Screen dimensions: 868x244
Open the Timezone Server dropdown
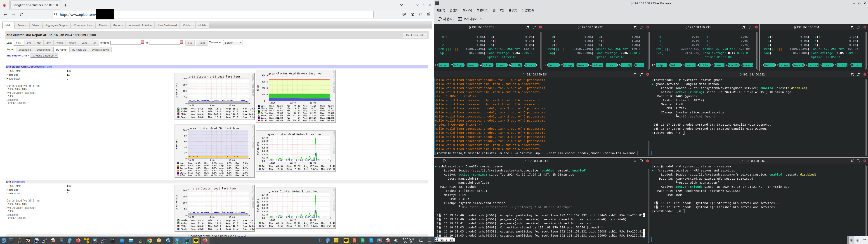coord(233,43)
